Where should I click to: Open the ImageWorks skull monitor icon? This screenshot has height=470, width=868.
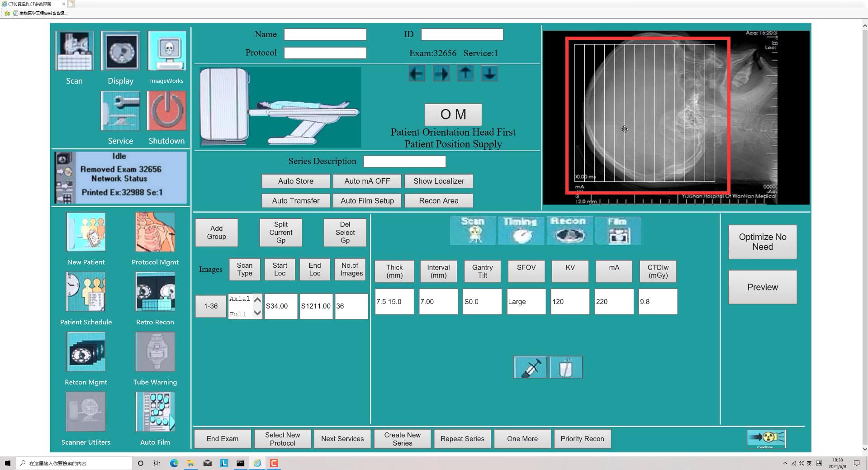pos(166,51)
